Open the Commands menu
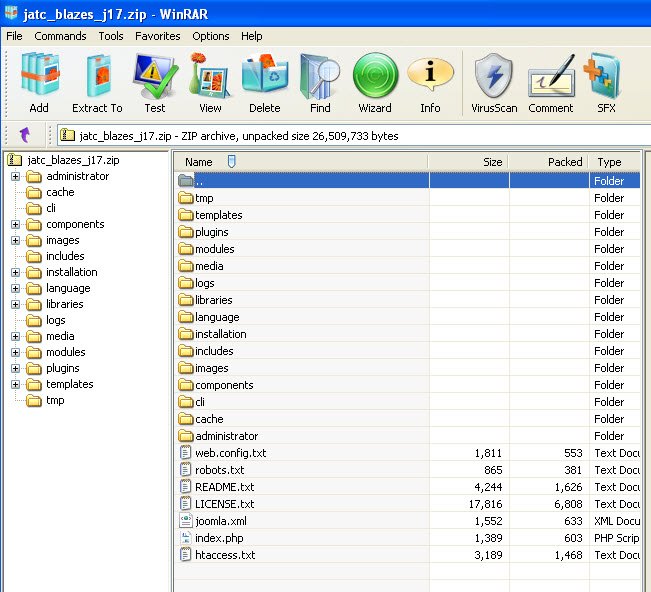The image size is (651, 592). click(60, 36)
